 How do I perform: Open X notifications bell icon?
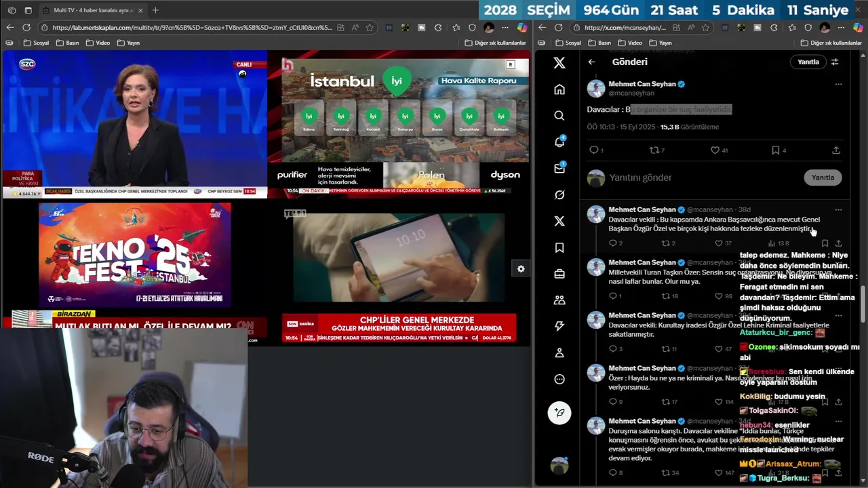pos(559,142)
